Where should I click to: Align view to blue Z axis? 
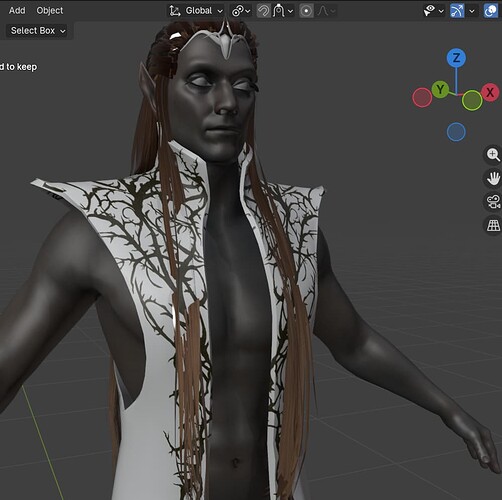456,58
